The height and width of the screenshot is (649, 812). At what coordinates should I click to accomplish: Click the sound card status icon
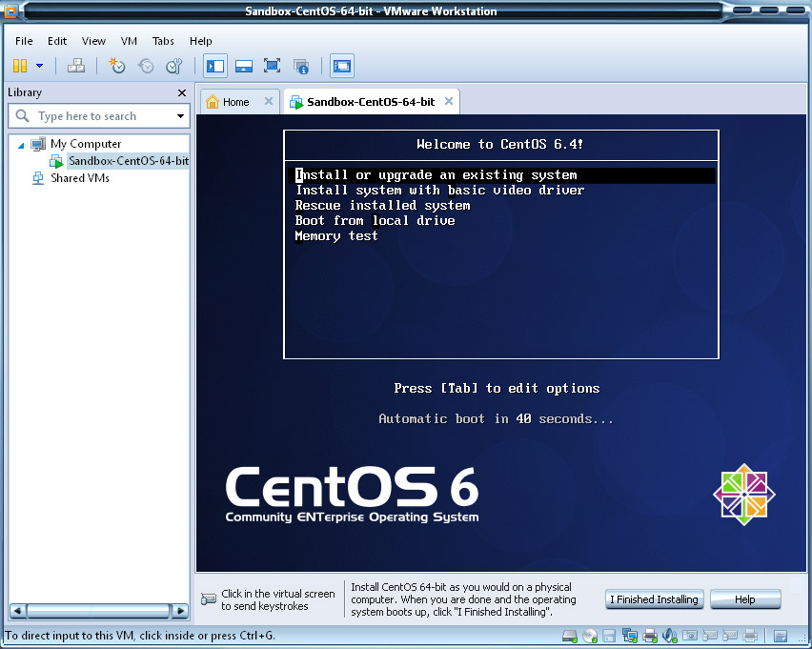click(x=670, y=636)
